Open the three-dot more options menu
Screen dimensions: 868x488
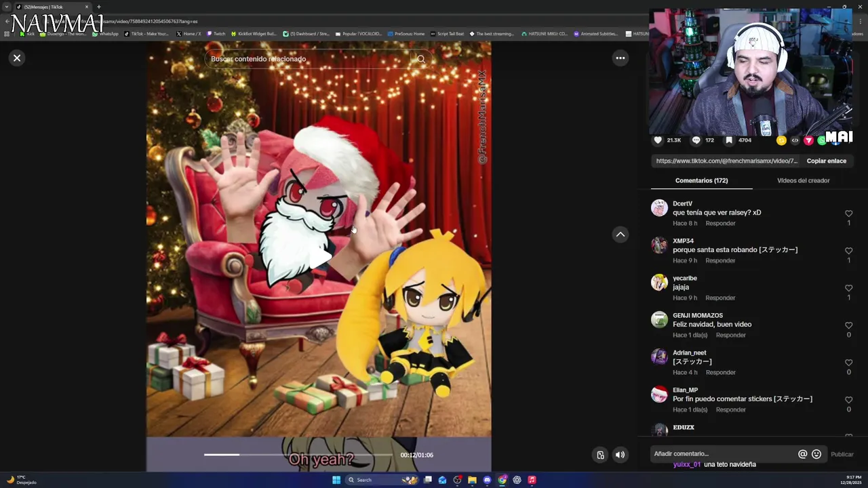pyautogui.click(x=620, y=58)
